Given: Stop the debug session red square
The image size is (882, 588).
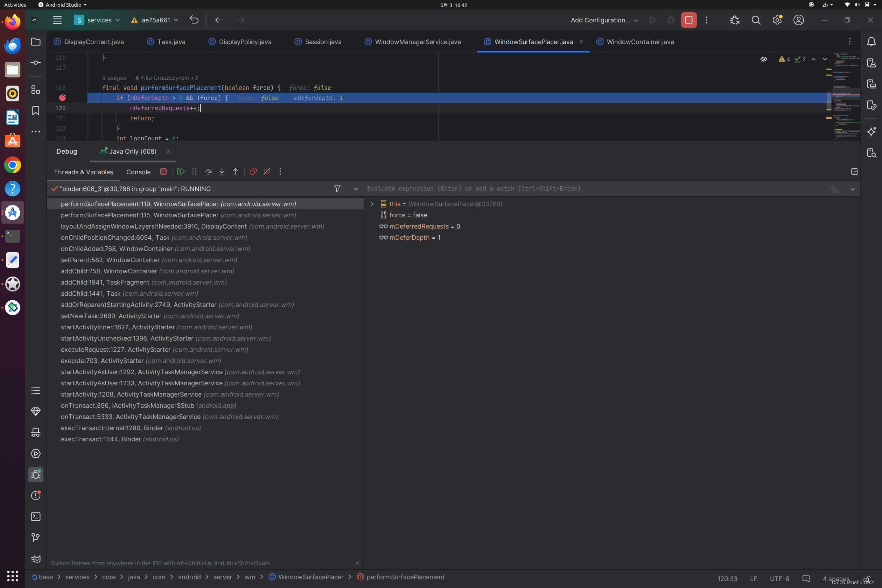Looking at the screenshot, I should click(163, 171).
